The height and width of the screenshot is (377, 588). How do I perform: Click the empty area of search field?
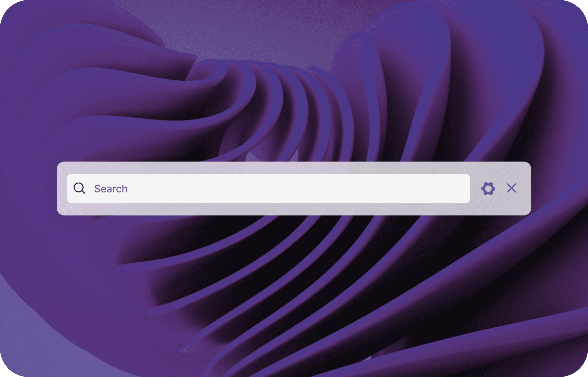pos(306,188)
